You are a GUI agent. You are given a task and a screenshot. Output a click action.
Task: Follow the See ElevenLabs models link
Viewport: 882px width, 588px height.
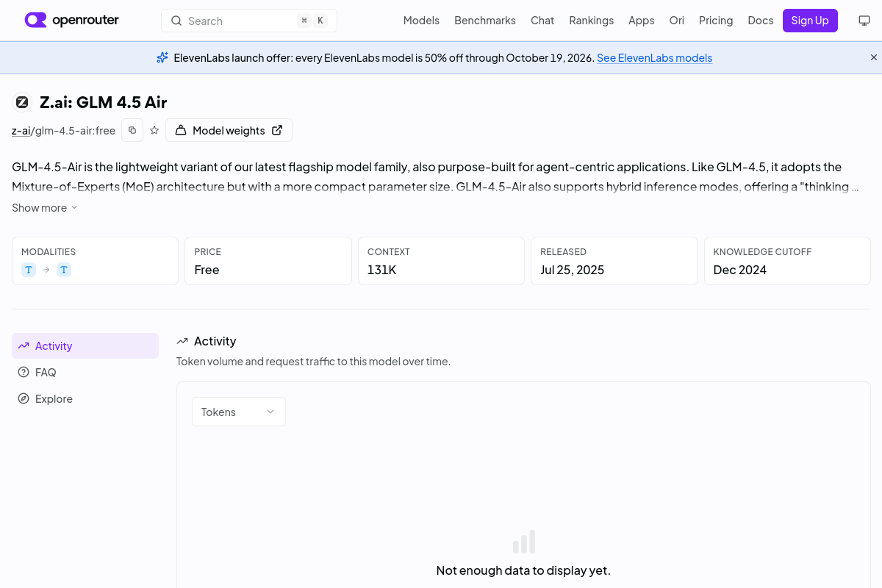click(654, 57)
